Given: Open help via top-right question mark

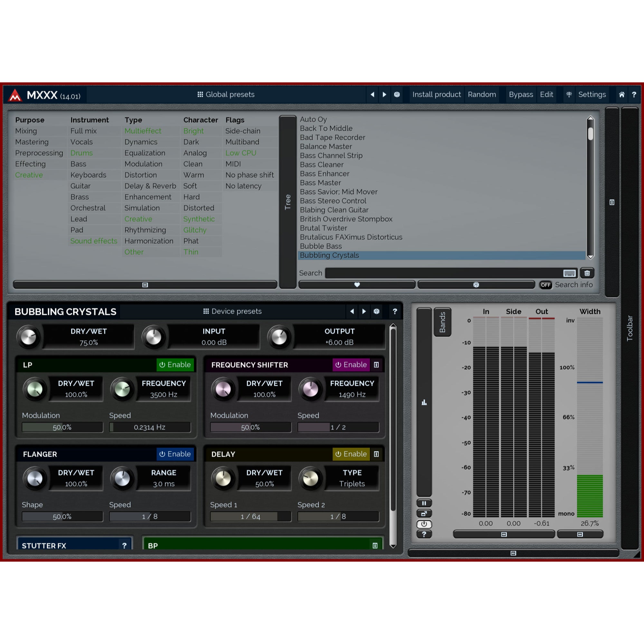Looking at the screenshot, I should point(634,95).
